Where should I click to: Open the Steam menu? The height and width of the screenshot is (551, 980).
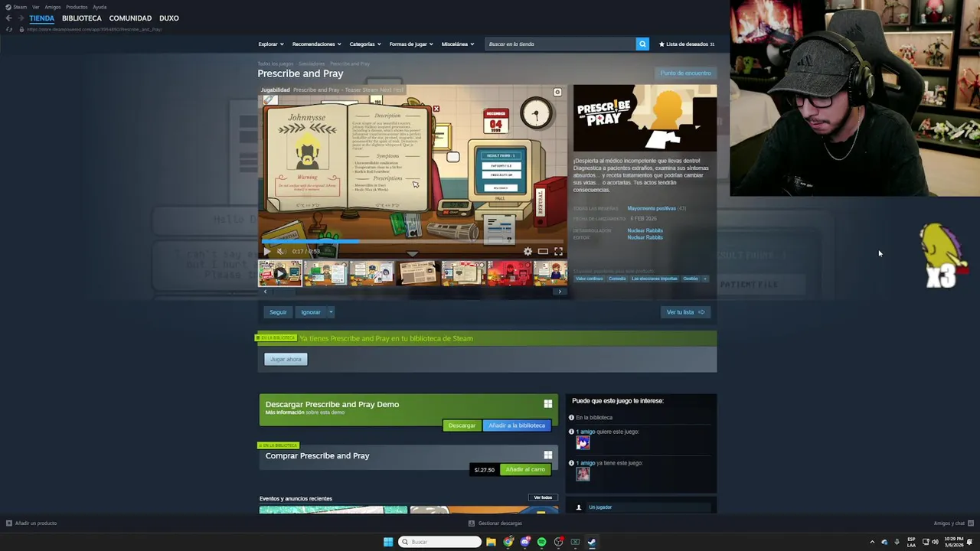16,7
